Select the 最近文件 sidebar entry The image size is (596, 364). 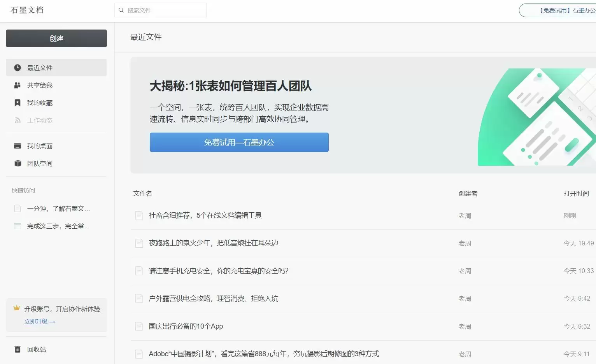pyautogui.click(x=39, y=67)
